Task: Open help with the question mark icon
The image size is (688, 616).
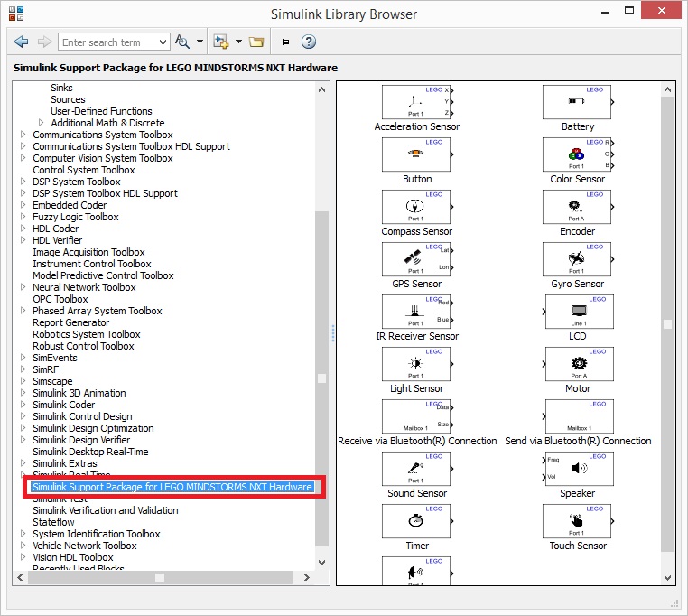Action: [x=309, y=42]
